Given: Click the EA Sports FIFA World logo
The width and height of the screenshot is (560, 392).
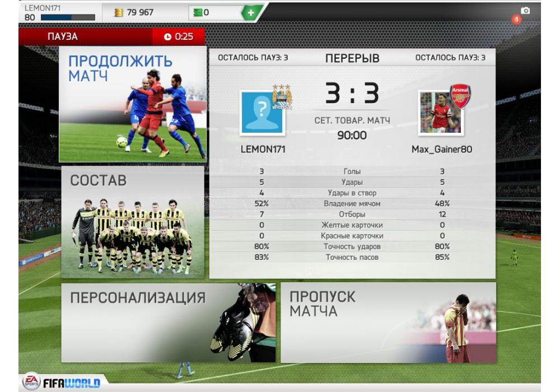Looking at the screenshot, I should (62, 382).
